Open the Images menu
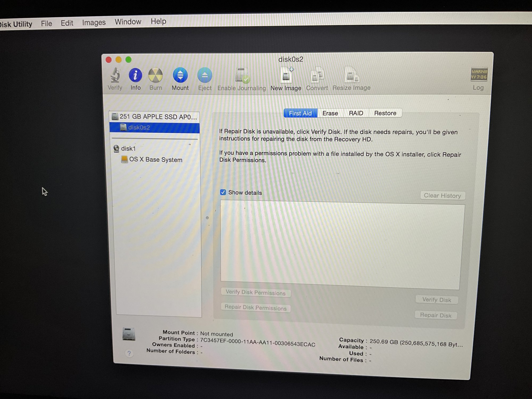 94,23
